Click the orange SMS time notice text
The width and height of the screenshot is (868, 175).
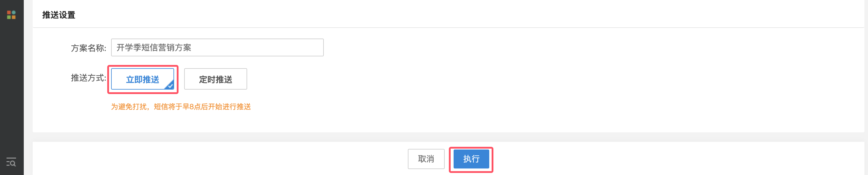[x=181, y=107]
